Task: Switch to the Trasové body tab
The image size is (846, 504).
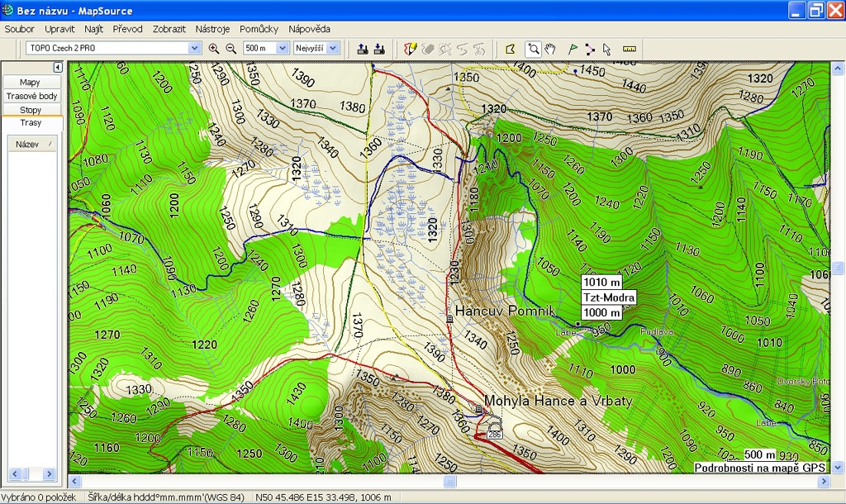Action: click(32, 96)
